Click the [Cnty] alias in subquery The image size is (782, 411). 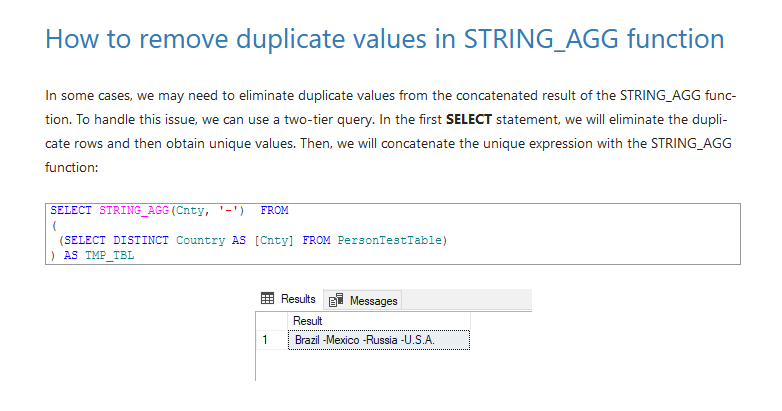pos(274,240)
